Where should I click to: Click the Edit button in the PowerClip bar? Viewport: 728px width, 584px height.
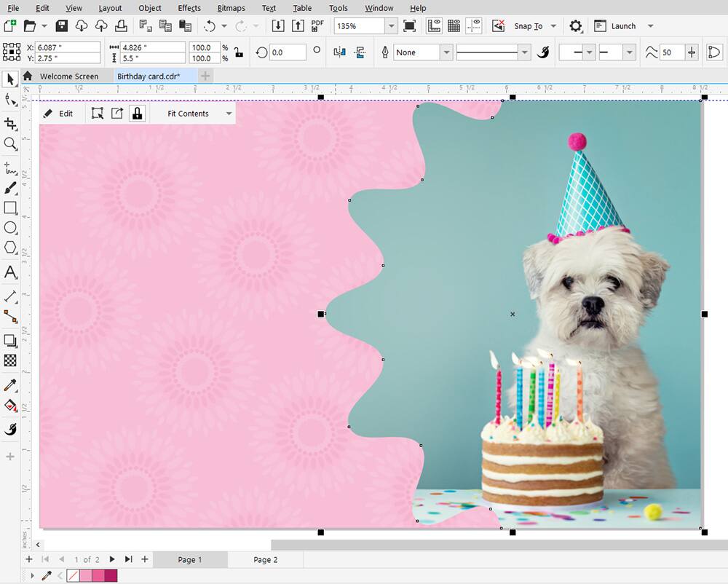click(66, 113)
